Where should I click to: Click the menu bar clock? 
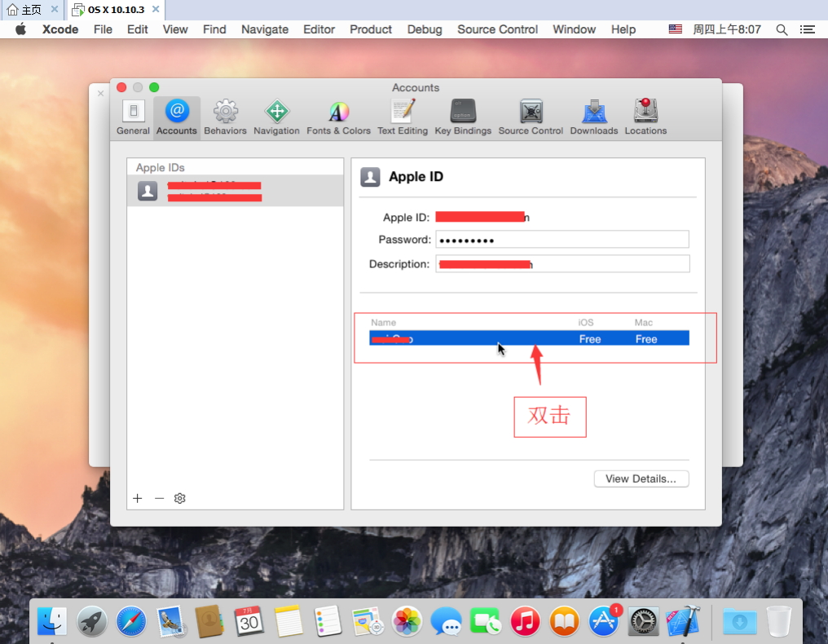click(x=727, y=29)
